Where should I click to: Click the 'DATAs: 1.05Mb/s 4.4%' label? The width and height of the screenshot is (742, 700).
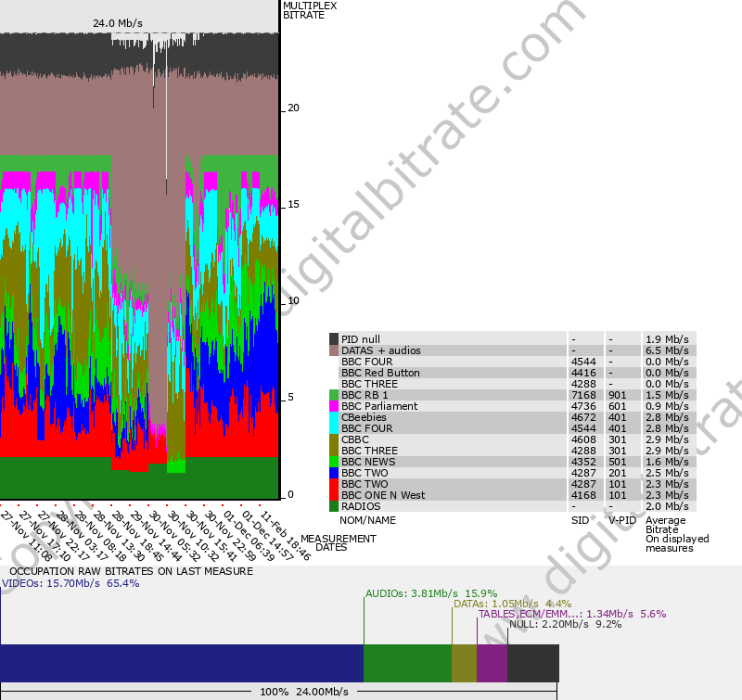[513, 604]
